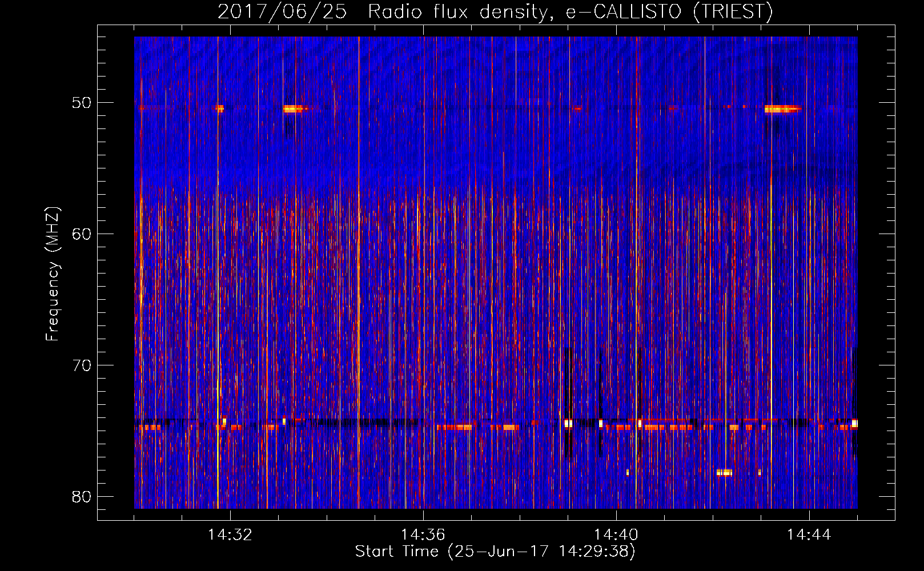Click the 80 MHz frequency tick label
The height and width of the screenshot is (571, 924).
tap(82, 497)
